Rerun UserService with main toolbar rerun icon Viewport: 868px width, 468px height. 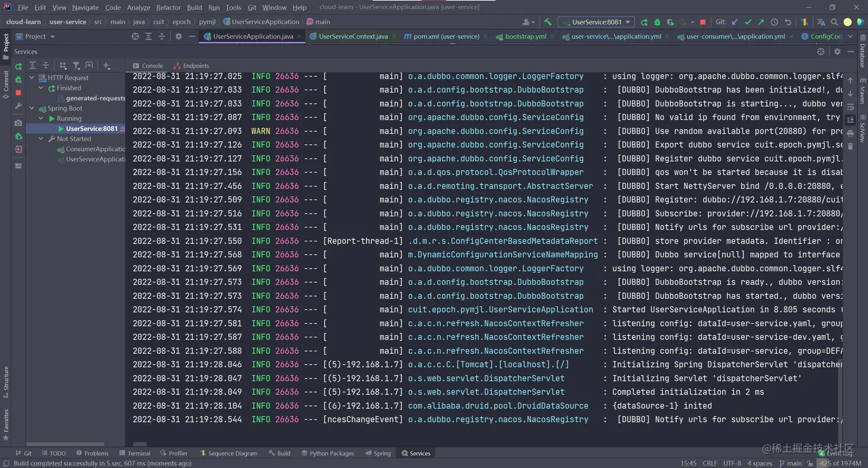(x=644, y=22)
